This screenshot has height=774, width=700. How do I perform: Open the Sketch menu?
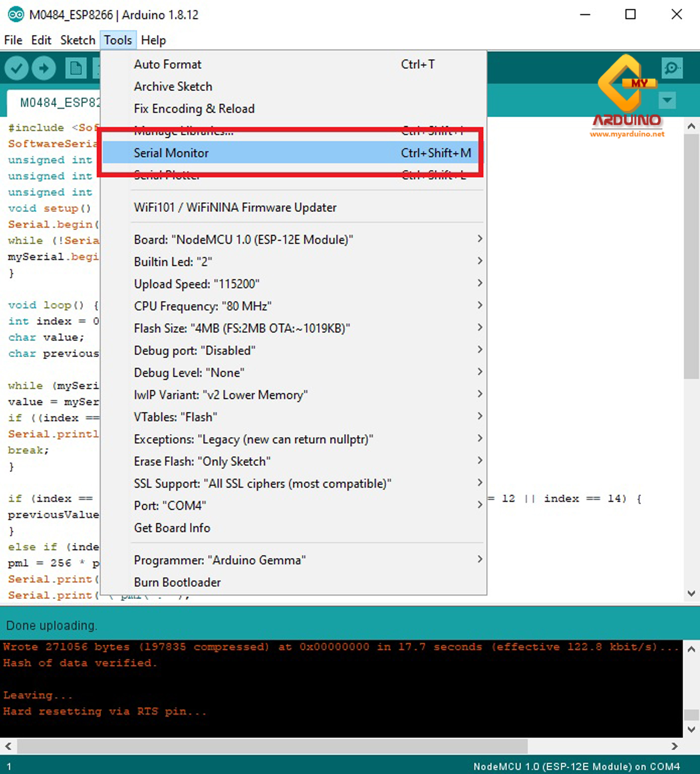77,40
